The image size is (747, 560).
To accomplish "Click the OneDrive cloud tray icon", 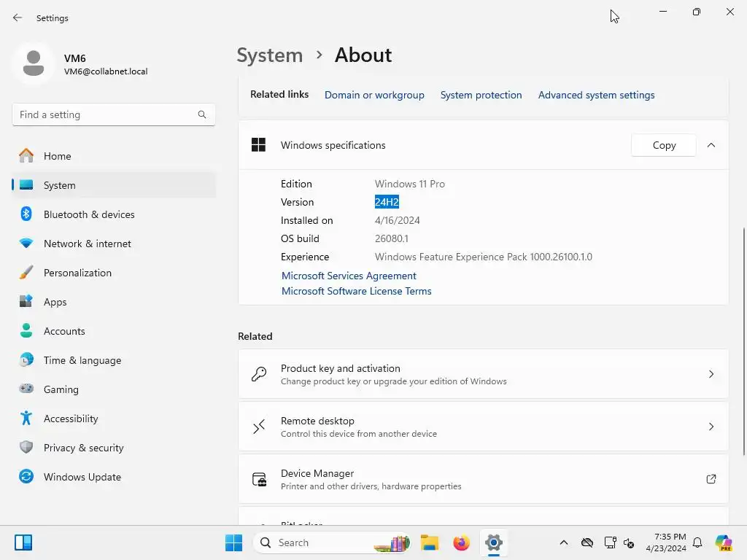I will click(x=587, y=542).
